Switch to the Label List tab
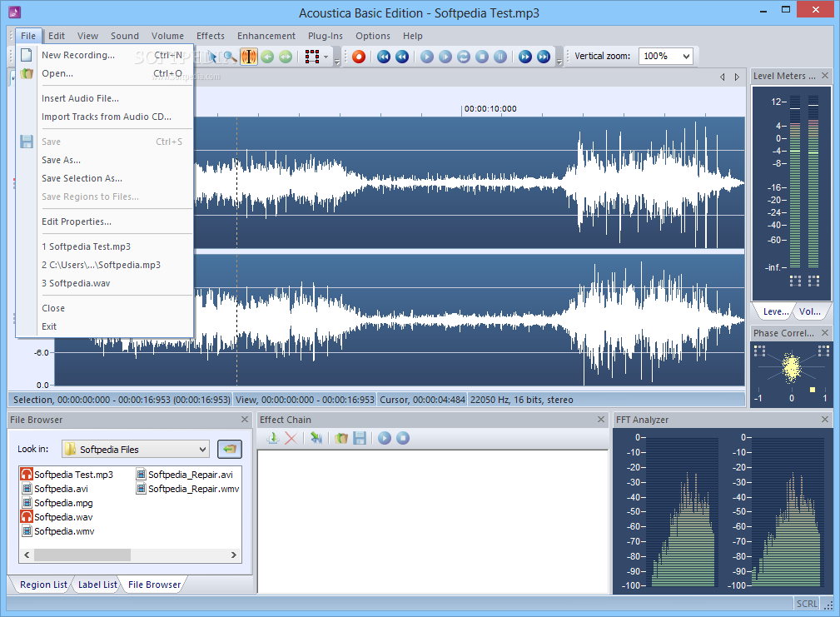This screenshot has width=840, height=617. click(x=97, y=585)
